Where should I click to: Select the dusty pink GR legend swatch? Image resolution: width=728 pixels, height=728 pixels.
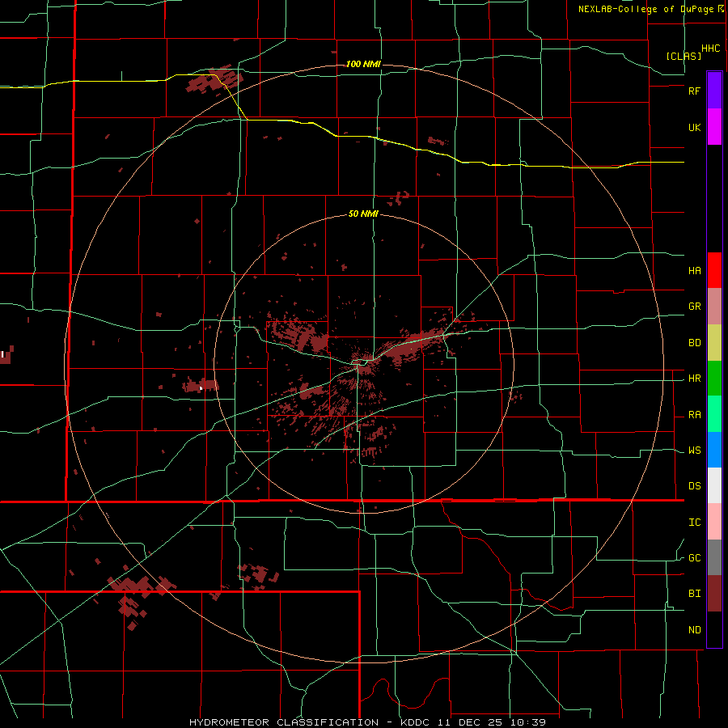click(x=714, y=306)
